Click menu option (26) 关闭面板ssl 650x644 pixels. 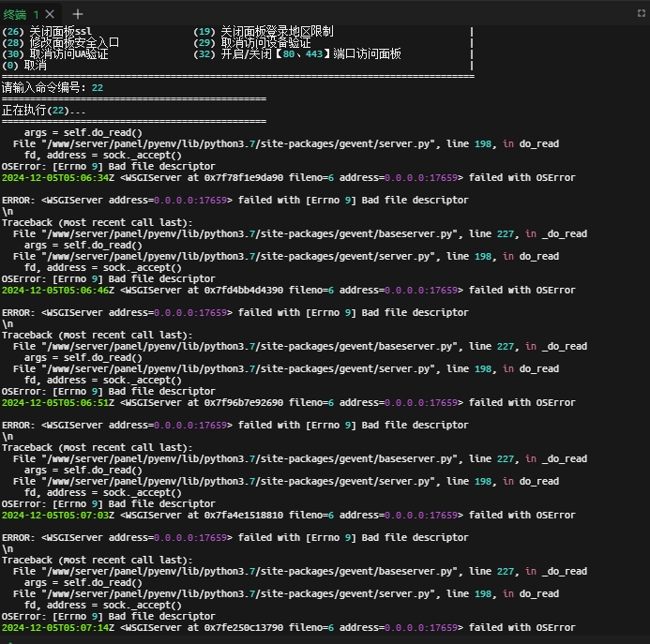(47, 32)
